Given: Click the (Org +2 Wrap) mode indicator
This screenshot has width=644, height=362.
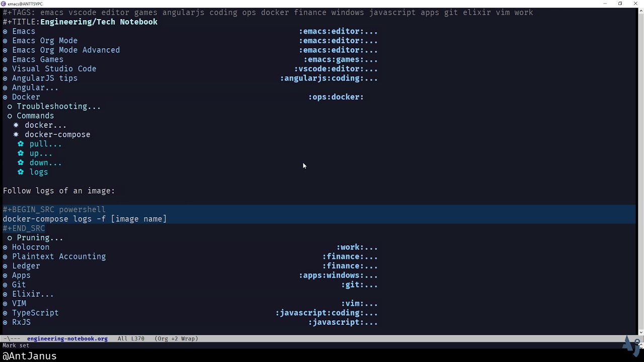Looking at the screenshot, I should point(176,339).
